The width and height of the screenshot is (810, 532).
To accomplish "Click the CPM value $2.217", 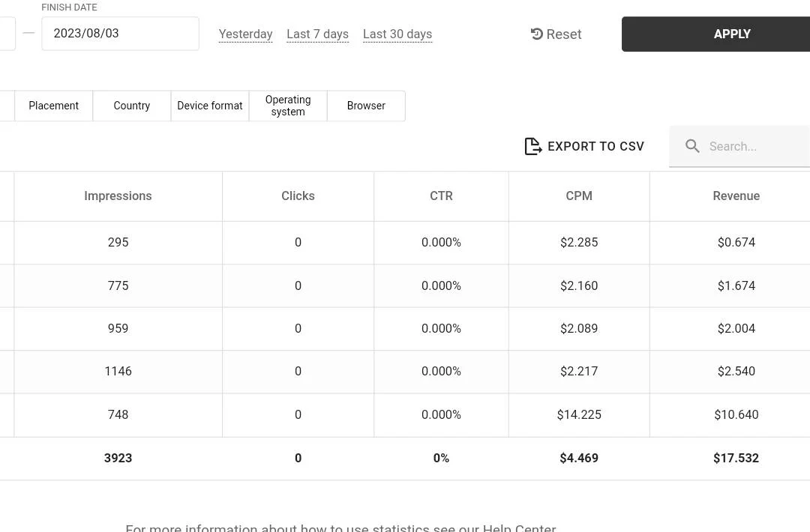I will (x=579, y=372).
